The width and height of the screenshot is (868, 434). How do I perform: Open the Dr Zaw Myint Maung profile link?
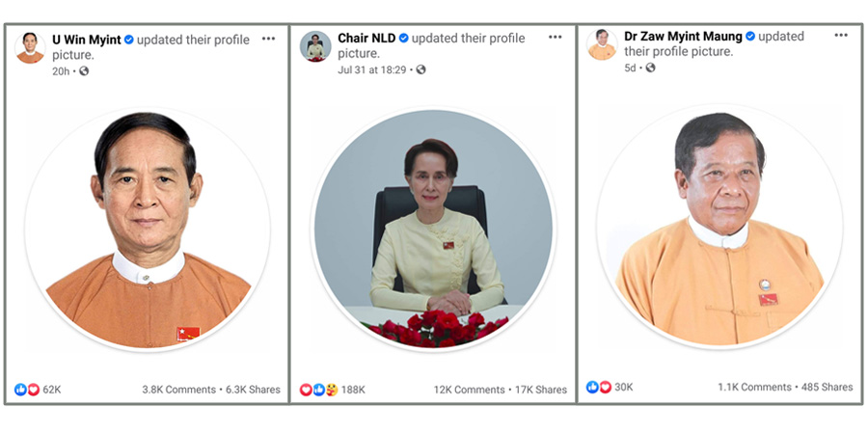click(683, 37)
